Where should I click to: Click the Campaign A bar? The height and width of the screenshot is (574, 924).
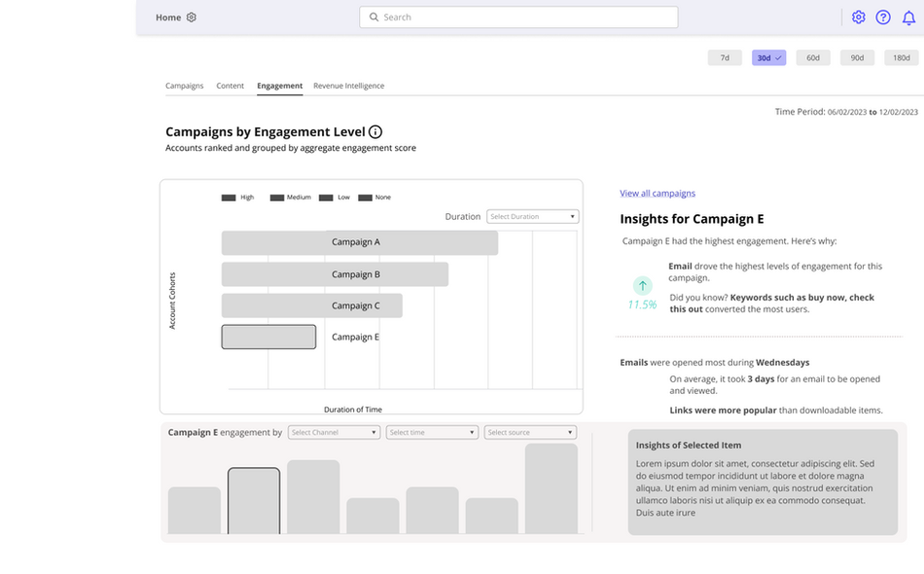tap(359, 243)
